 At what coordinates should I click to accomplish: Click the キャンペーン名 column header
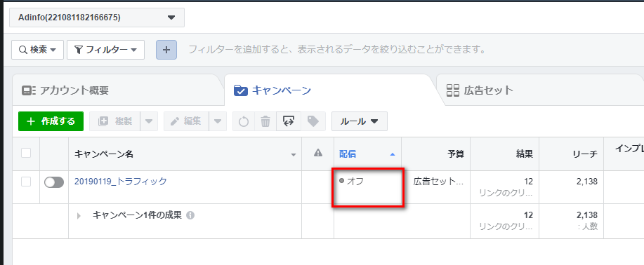[185, 154]
